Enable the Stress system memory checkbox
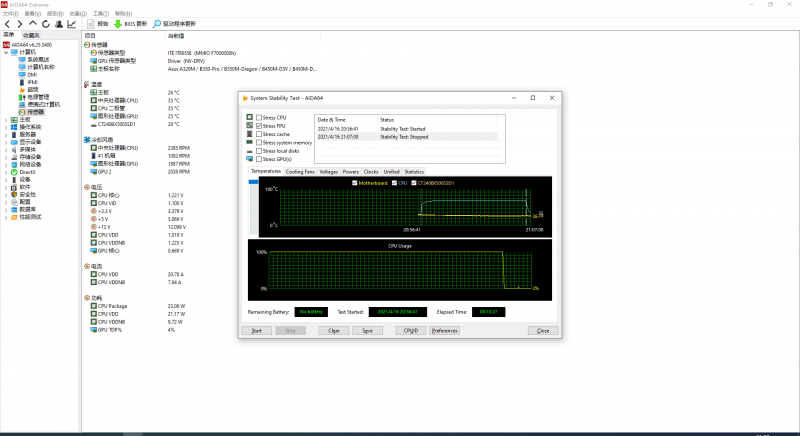The image size is (800, 436). (259, 143)
